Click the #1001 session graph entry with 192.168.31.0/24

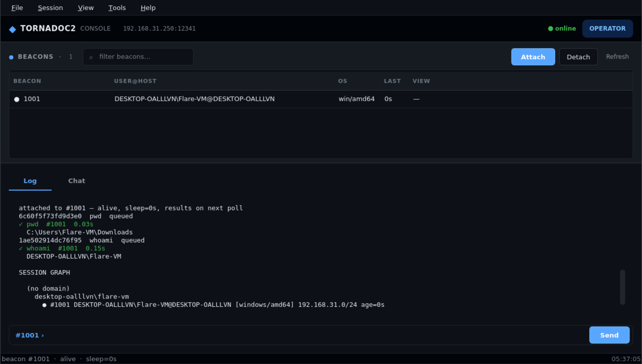pos(213,305)
